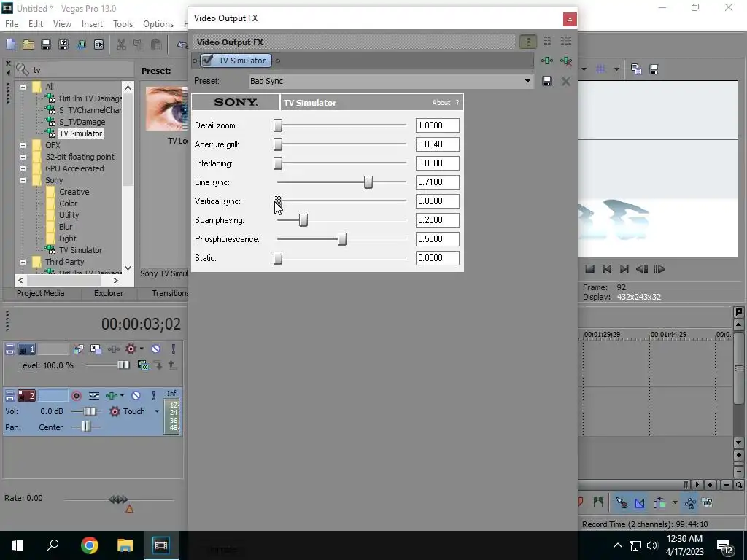Image resolution: width=747 pixels, height=560 pixels.
Task: Toggle Mute on audio track 2
Action: (x=136, y=396)
